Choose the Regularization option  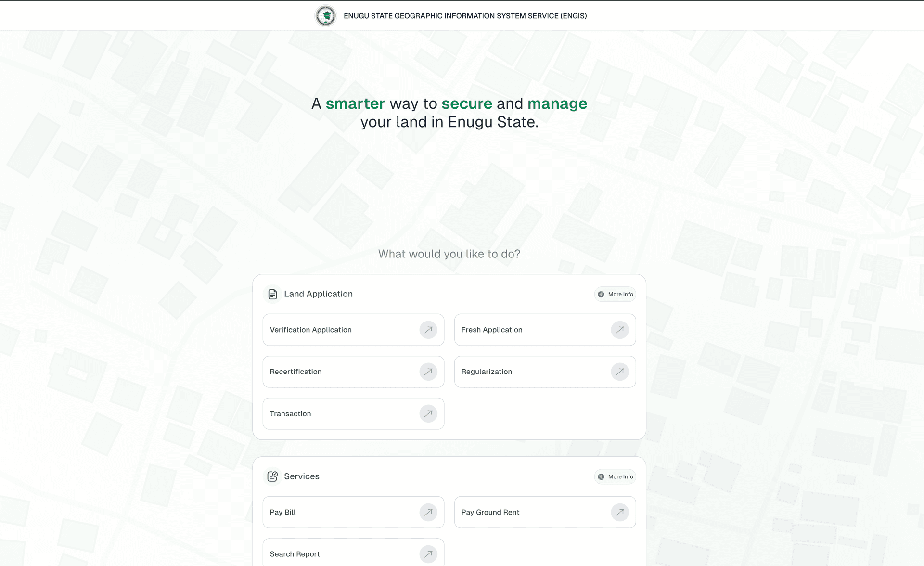click(487, 372)
